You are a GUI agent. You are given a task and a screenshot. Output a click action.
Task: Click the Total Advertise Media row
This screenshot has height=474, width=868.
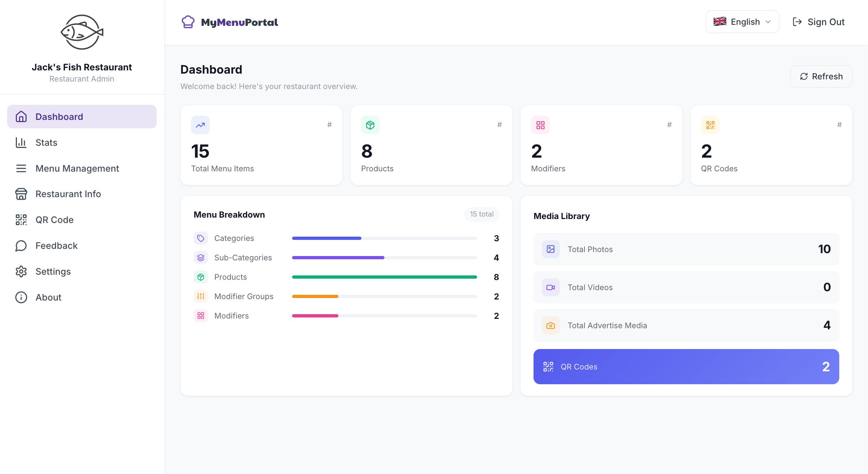point(686,325)
